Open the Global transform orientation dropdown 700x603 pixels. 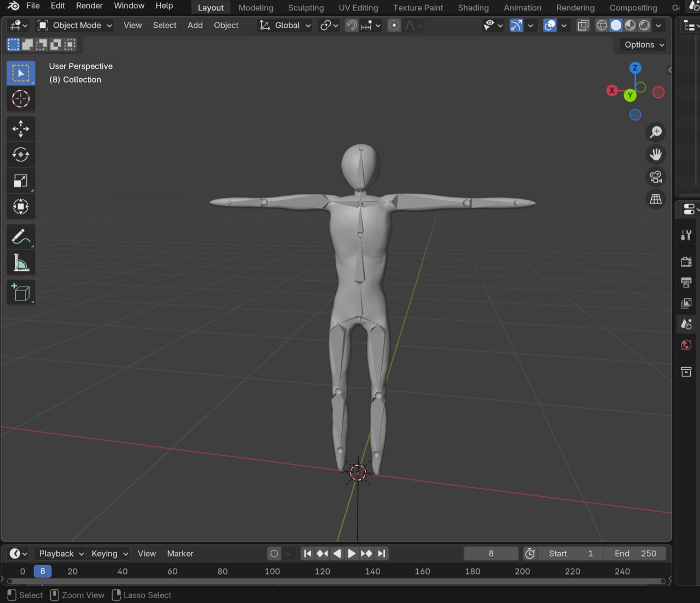(285, 25)
